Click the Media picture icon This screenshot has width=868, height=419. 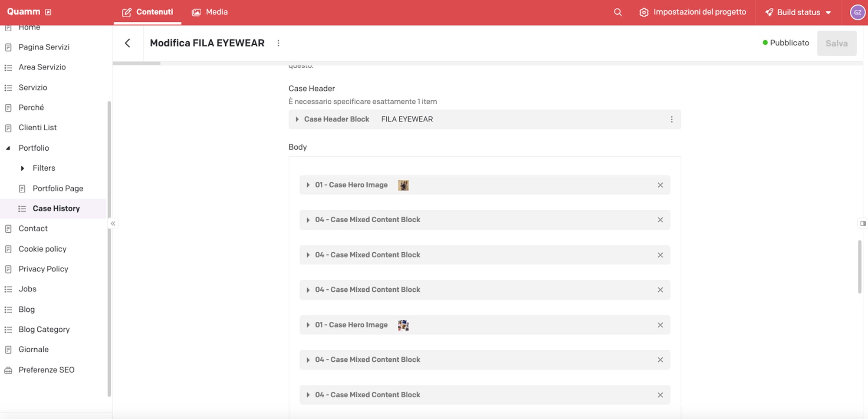(196, 12)
